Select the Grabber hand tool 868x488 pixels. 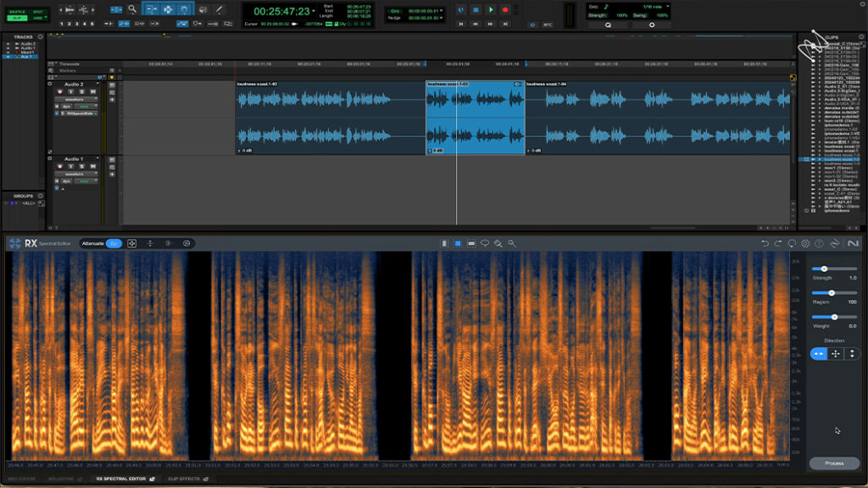182,9
